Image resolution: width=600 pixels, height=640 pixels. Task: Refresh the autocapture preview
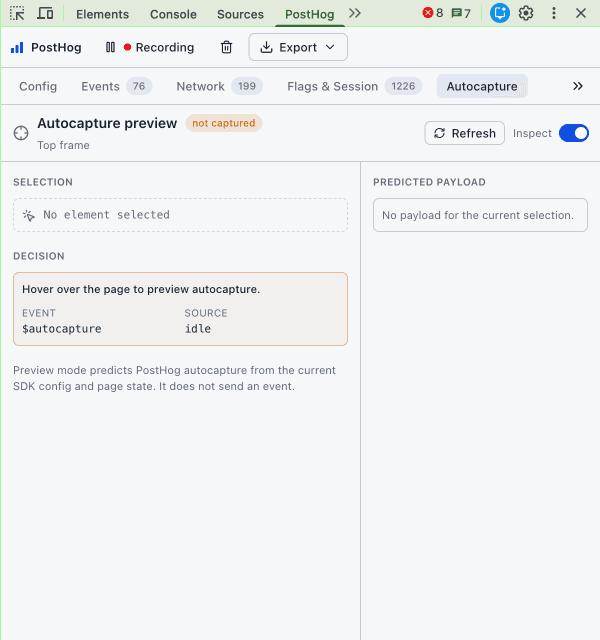point(464,133)
